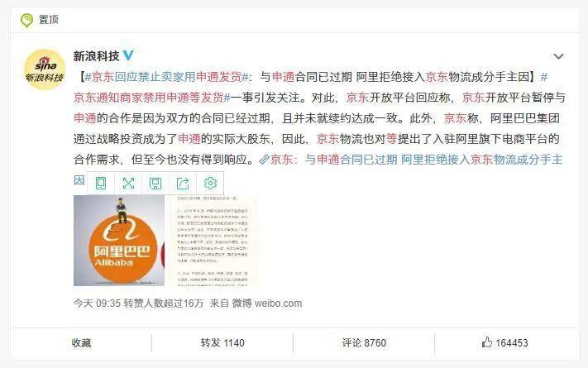Screen dimensions: 588x368
Task: Expand the post options chevron
Action: click(x=558, y=56)
